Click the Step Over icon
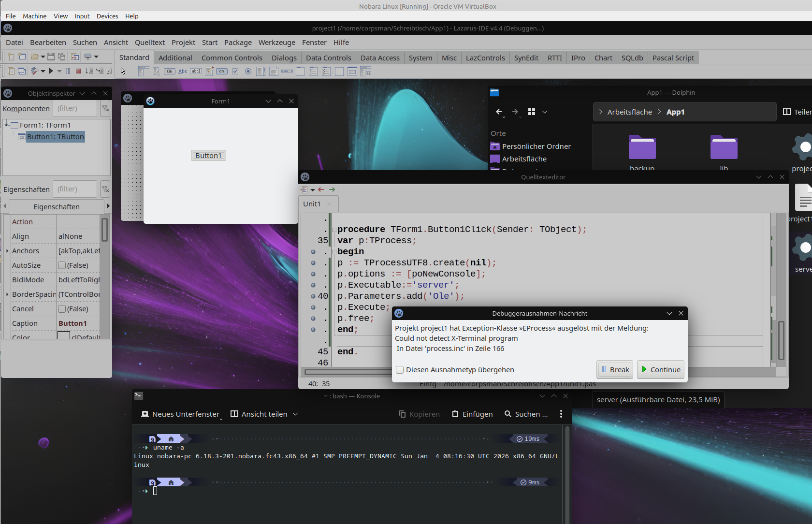Screen dimensions: 812x524 click(89, 71)
